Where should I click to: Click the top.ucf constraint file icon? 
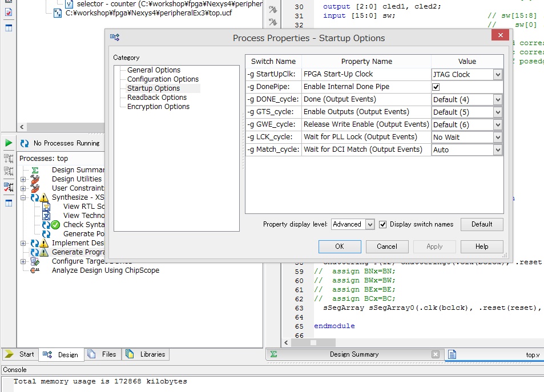tap(57, 13)
